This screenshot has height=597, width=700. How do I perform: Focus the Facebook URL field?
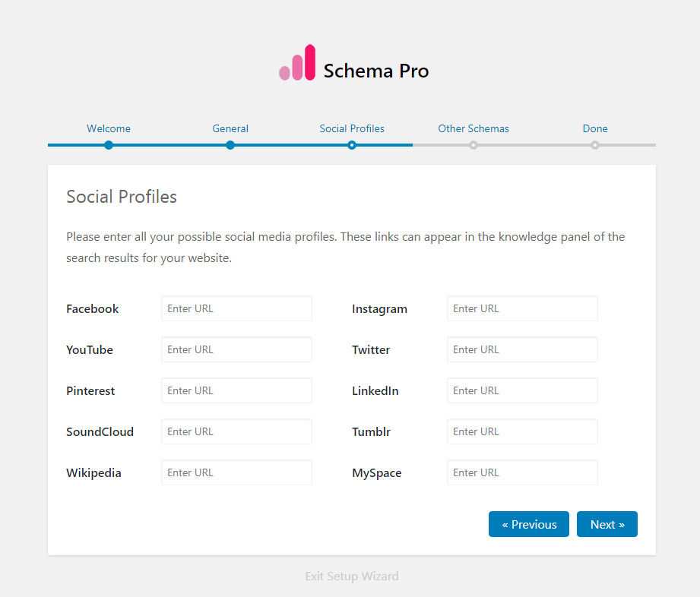tap(236, 309)
